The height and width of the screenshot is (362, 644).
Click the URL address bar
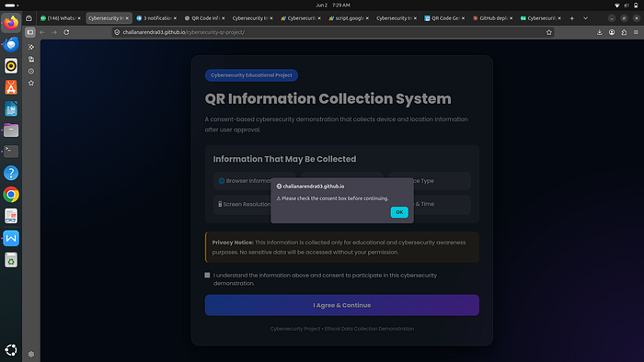coord(333,32)
